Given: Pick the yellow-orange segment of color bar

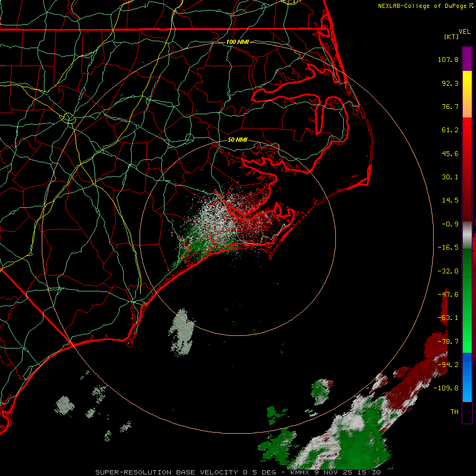Looking at the screenshot, I should click(x=467, y=94).
